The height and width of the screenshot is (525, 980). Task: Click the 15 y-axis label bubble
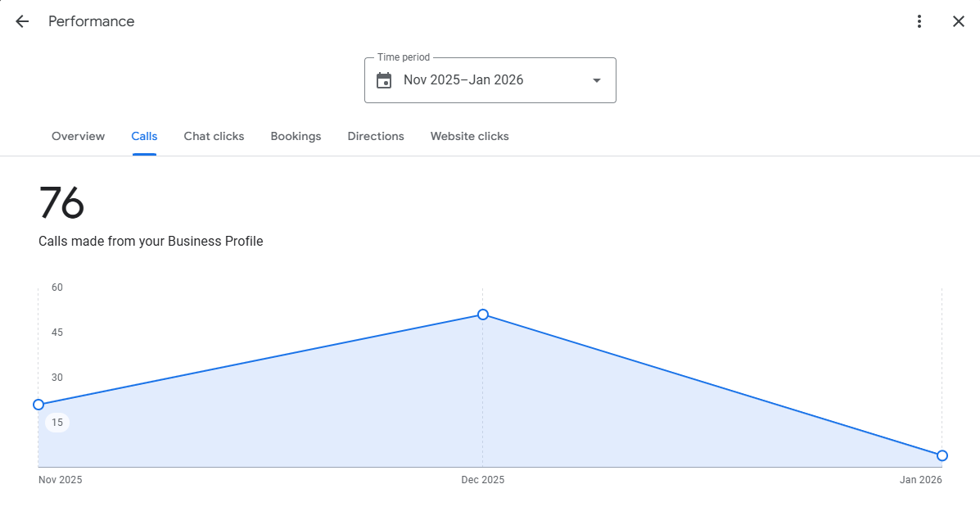[x=57, y=423]
